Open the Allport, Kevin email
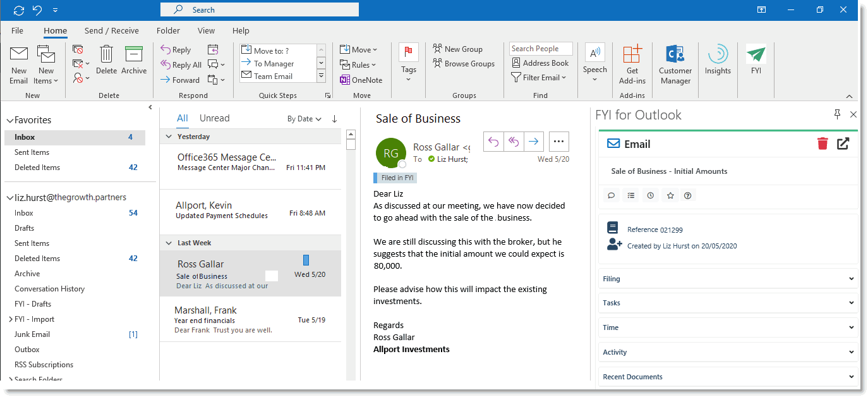The height and width of the screenshot is (397, 868). point(250,212)
